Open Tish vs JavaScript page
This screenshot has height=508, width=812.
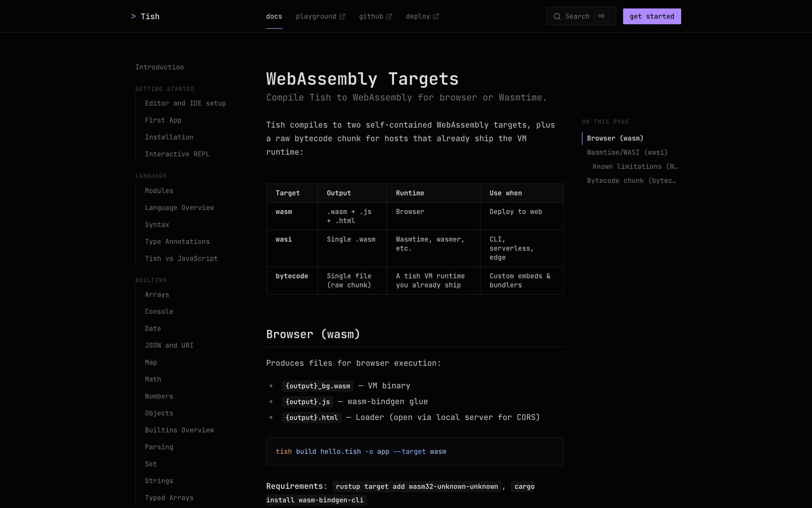coord(181,258)
